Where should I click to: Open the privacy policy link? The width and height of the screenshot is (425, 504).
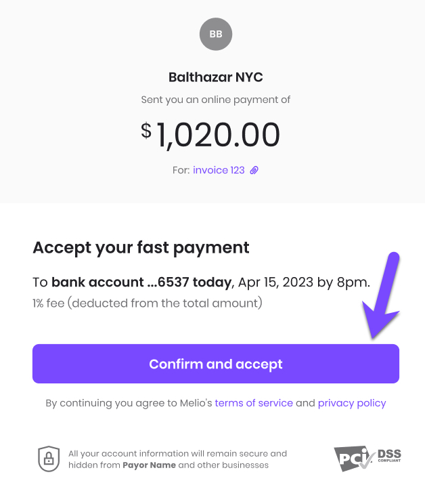[352, 403]
